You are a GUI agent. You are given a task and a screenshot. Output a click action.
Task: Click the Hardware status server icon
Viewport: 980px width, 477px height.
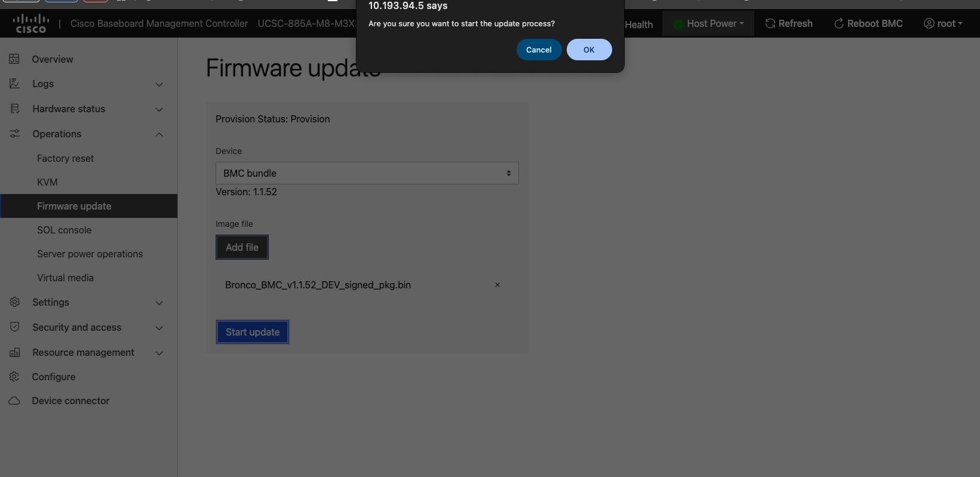click(14, 109)
